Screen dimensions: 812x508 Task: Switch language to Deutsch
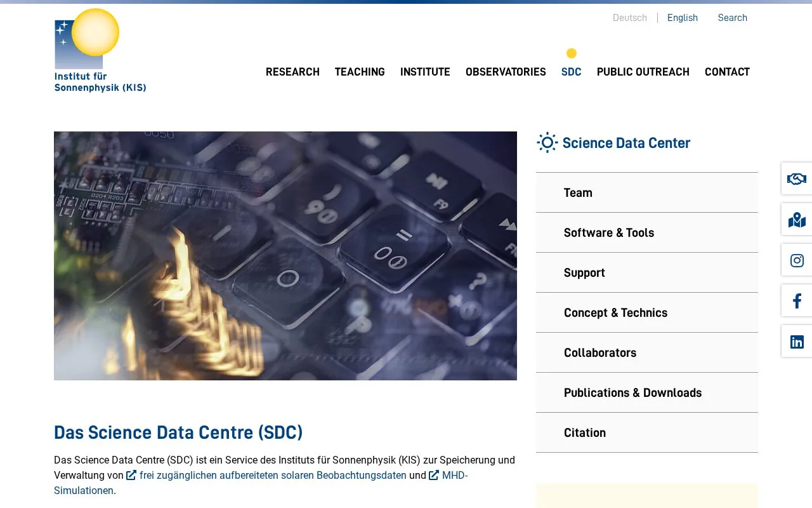630,18
